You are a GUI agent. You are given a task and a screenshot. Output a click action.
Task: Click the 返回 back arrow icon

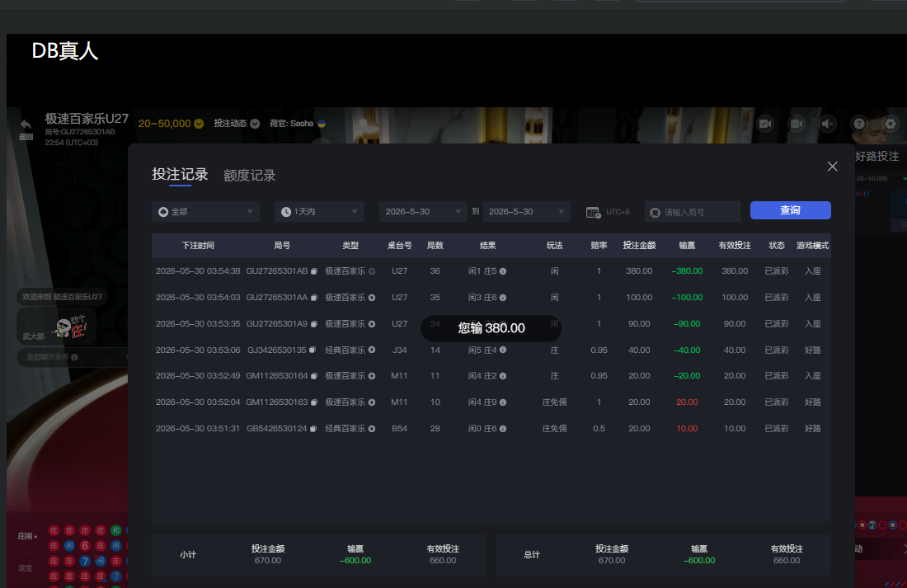point(26,124)
